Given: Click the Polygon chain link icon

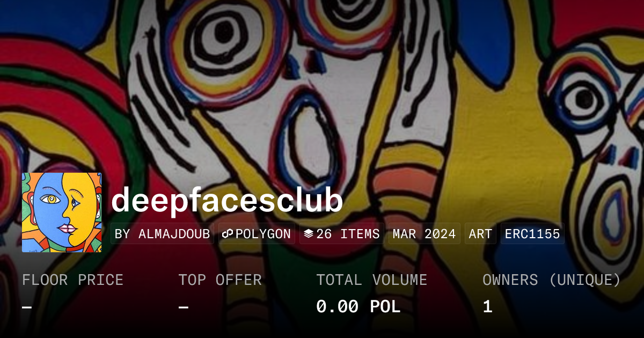Looking at the screenshot, I should click(227, 234).
